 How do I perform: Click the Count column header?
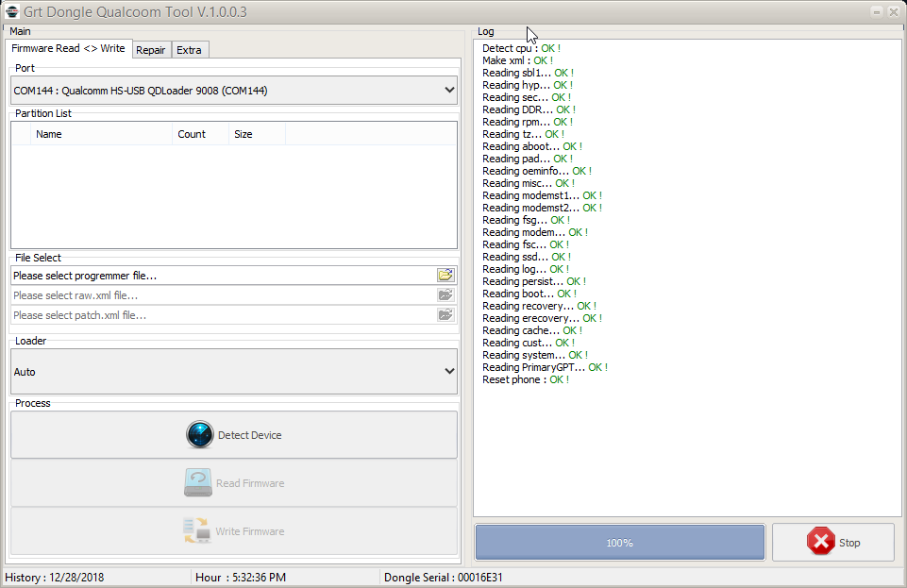click(200, 134)
